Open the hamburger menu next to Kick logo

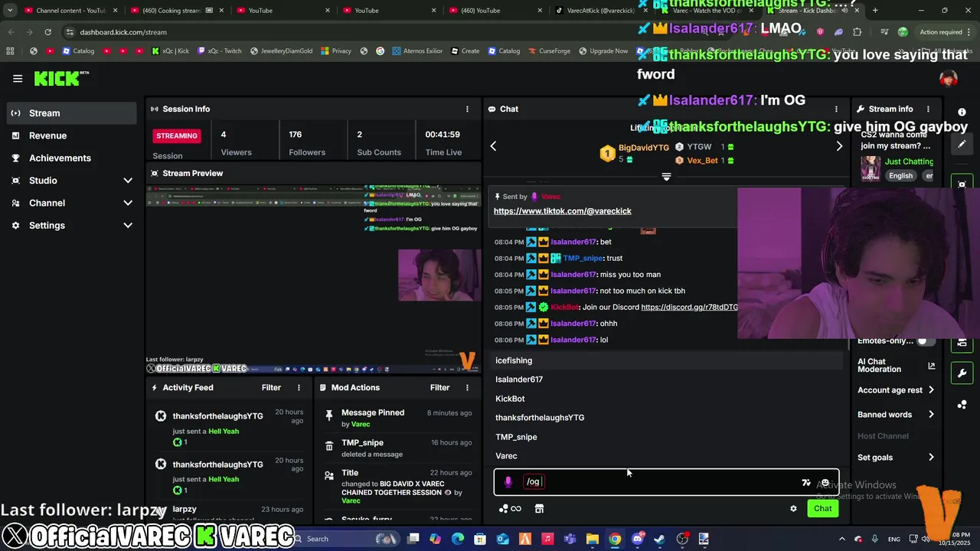click(x=18, y=78)
